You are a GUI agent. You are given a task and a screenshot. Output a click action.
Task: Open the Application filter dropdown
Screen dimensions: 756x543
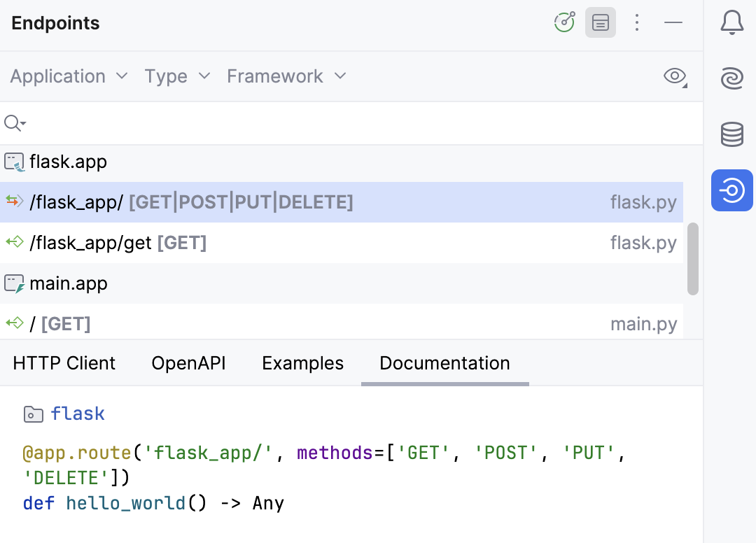tap(68, 76)
